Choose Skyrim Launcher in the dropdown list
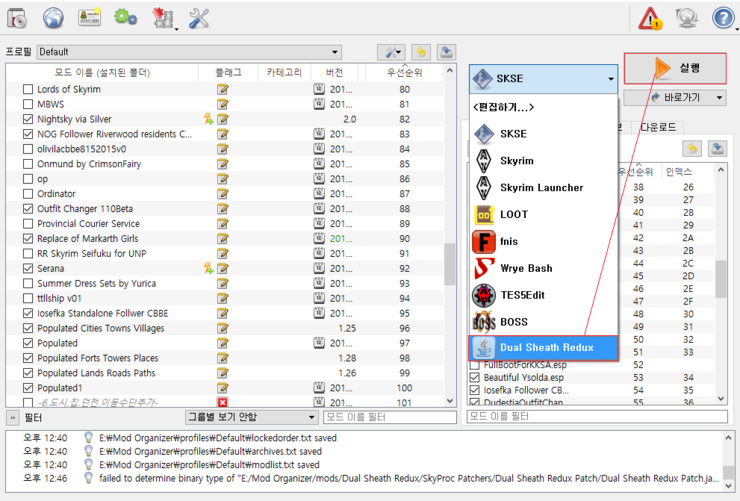 point(544,188)
